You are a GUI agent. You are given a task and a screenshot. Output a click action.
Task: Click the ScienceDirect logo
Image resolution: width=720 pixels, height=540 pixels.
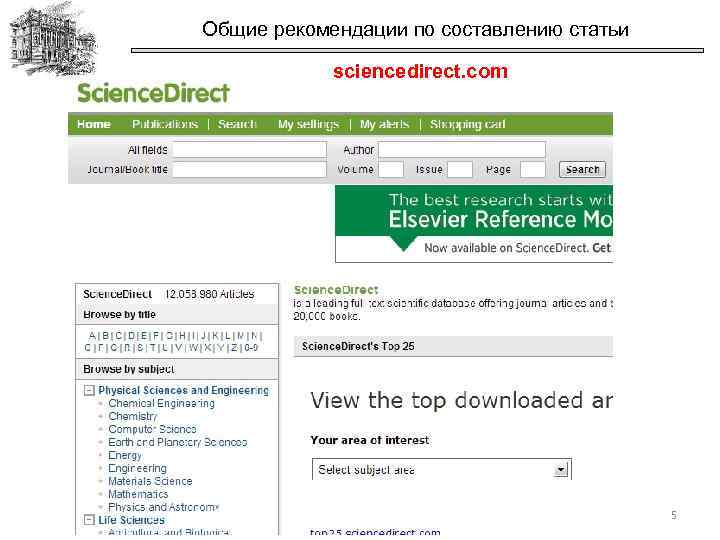pos(153,93)
